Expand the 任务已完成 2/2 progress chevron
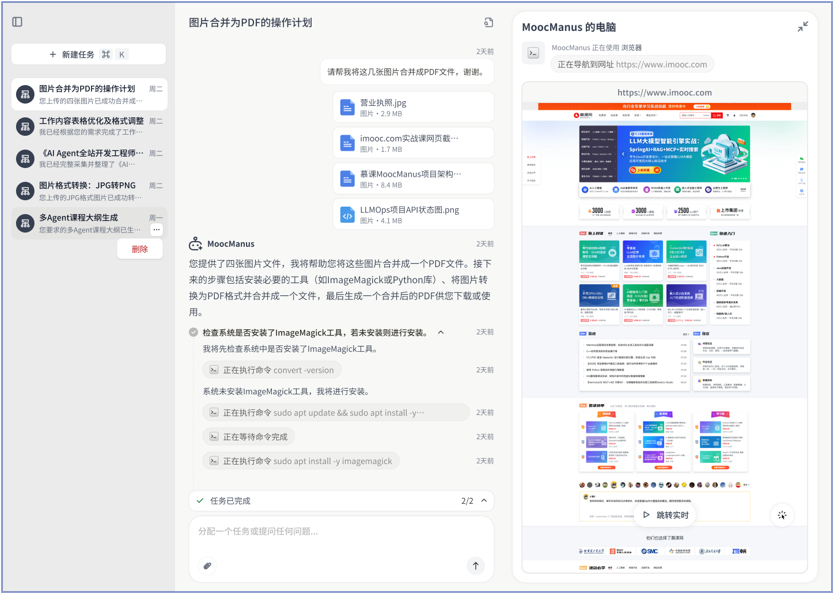The height and width of the screenshot is (594, 834). coord(484,501)
